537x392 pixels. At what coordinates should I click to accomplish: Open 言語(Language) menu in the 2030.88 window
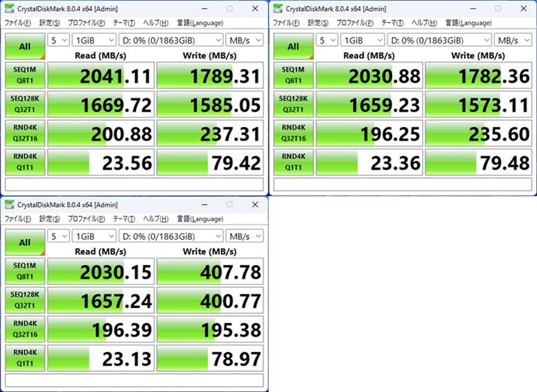tap(469, 23)
